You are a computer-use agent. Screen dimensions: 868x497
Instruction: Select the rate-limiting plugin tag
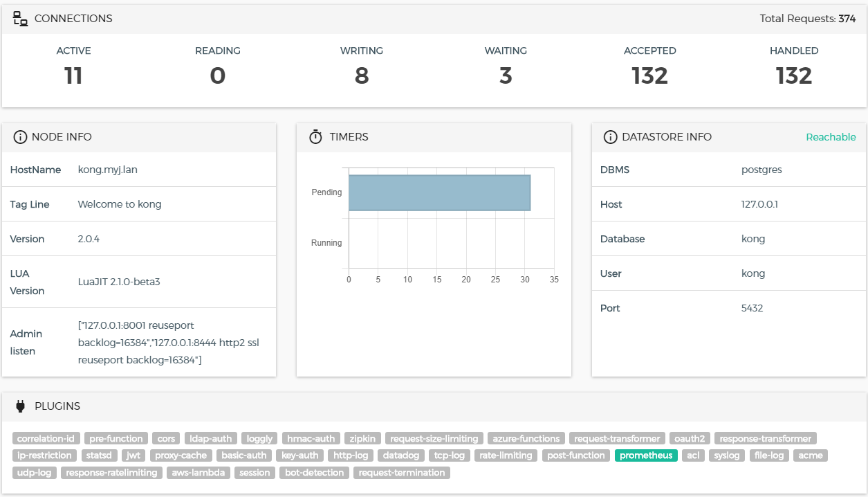(x=506, y=455)
